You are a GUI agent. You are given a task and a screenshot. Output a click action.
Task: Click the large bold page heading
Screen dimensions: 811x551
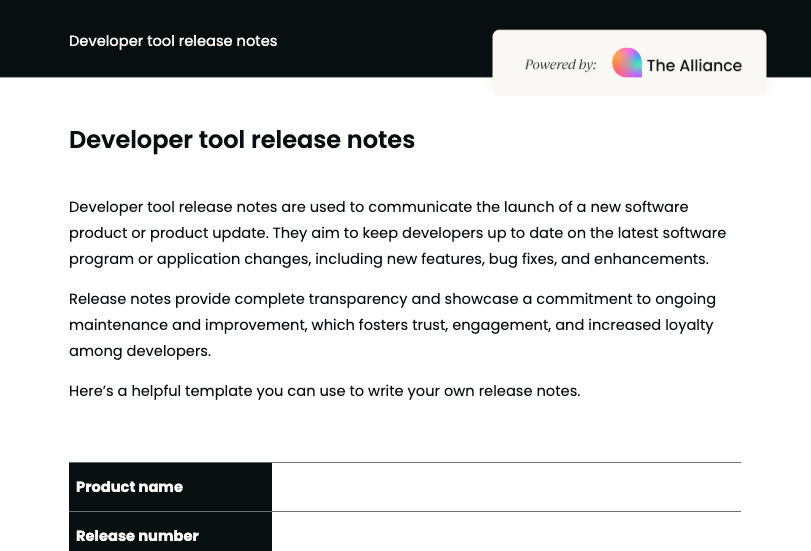coord(242,140)
